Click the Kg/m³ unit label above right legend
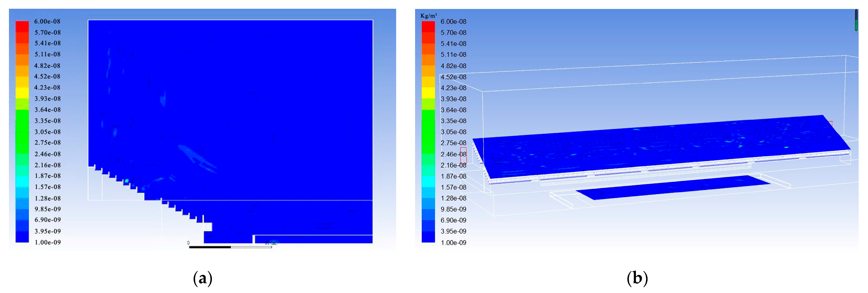The height and width of the screenshot is (293, 868). click(x=428, y=16)
